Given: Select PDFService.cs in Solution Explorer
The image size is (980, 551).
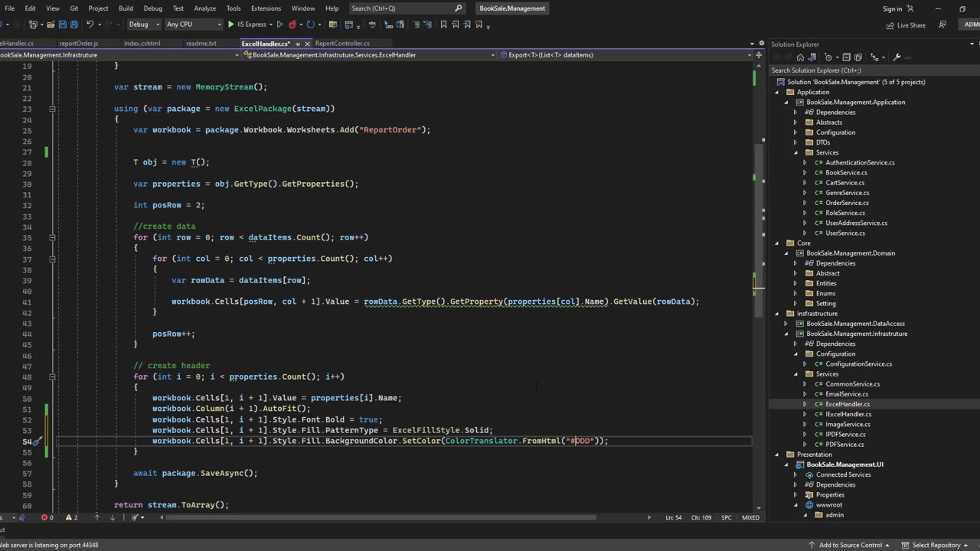Looking at the screenshot, I should coord(844,445).
